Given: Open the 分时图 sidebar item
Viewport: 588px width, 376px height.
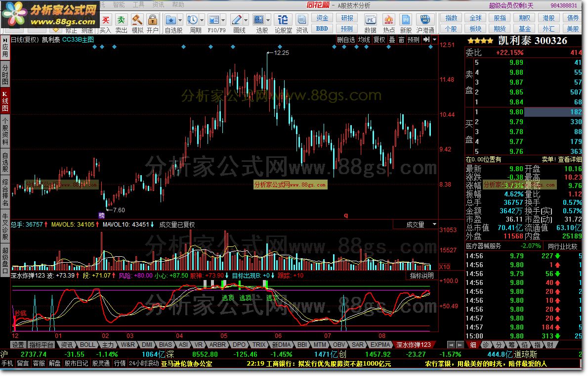Looking at the screenshot, I should (5, 74).
